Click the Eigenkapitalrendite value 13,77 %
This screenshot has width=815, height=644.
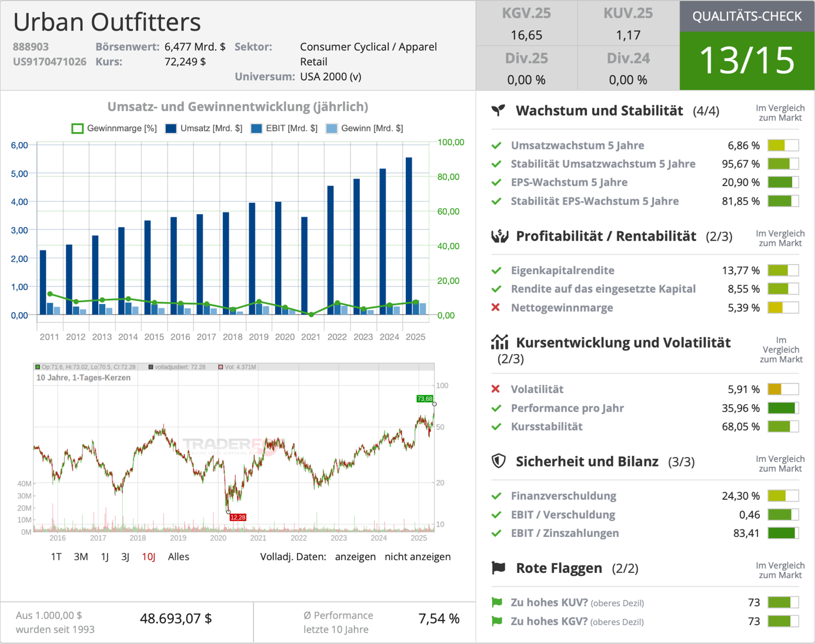741,271
